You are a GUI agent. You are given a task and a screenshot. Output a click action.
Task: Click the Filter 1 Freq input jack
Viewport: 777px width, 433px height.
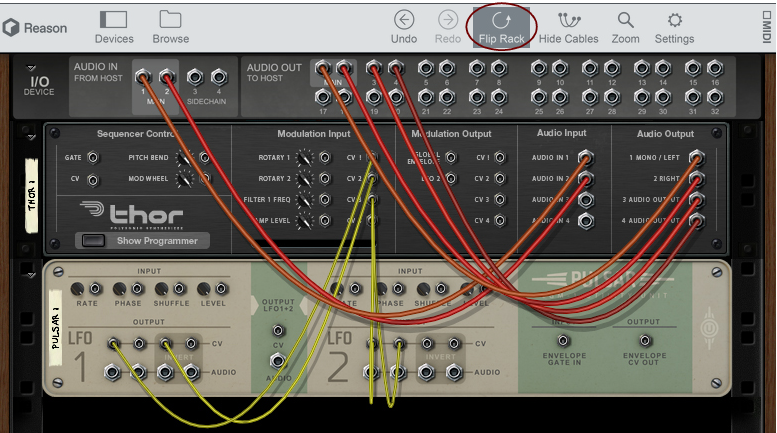[325, 200]
